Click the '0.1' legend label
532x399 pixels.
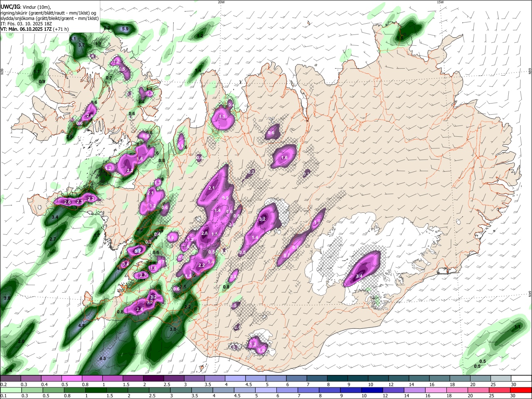click(3, 396)
